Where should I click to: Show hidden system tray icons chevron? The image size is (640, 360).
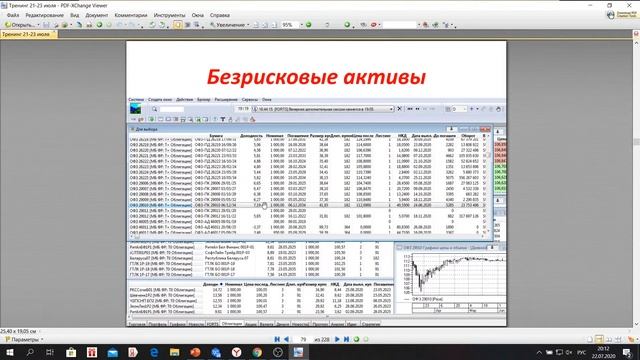click(x=539, y=352)
